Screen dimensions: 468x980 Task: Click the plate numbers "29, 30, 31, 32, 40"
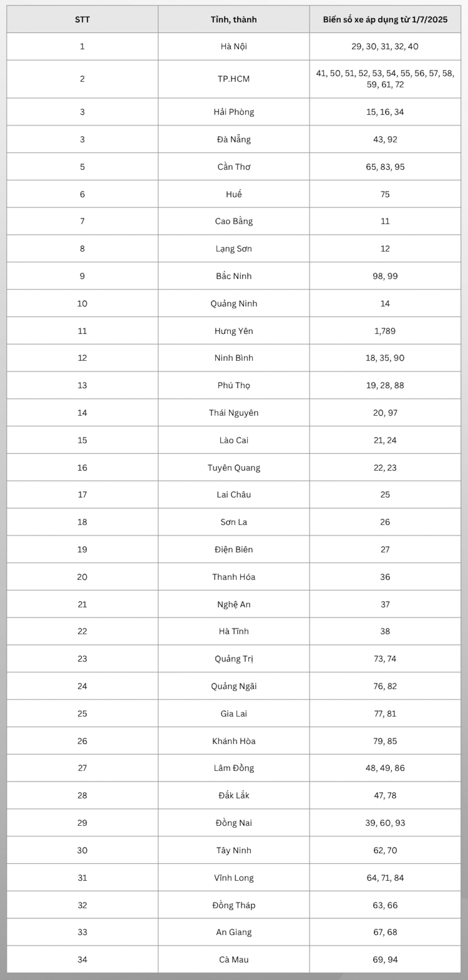[x=385, y=46]
